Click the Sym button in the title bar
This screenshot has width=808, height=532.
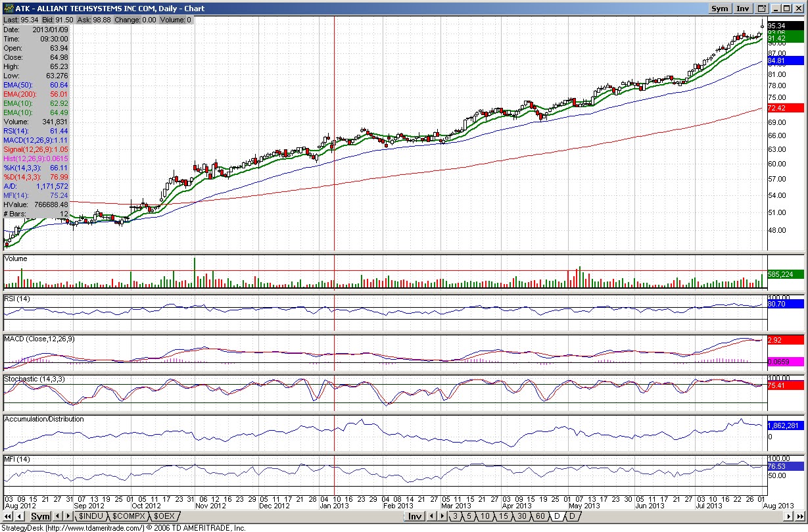[720, 9]
